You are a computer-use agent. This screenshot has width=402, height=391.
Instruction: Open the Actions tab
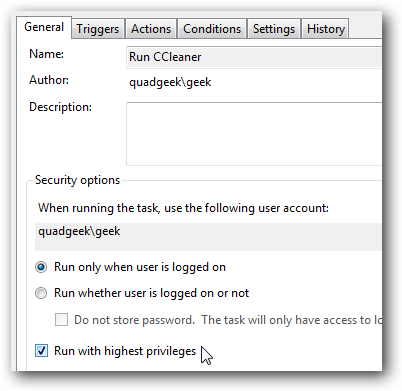point(151,29)
